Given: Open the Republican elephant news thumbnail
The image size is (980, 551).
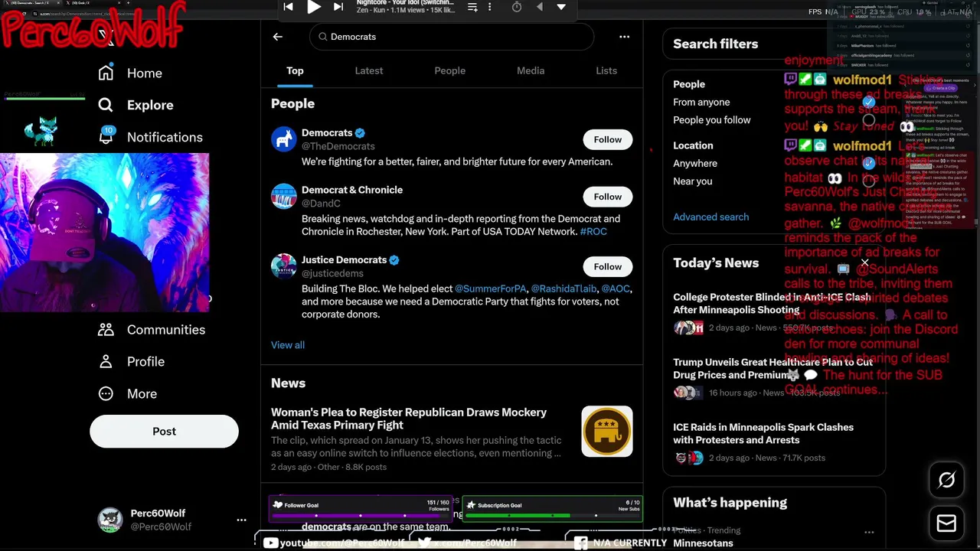Looking at the screenshot, I should (x=607, y=432).
